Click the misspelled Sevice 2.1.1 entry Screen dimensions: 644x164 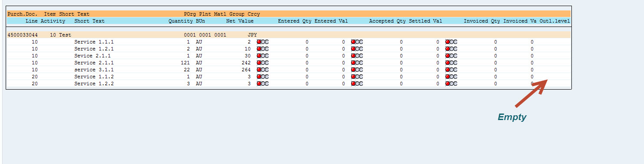tap(93, 56)
